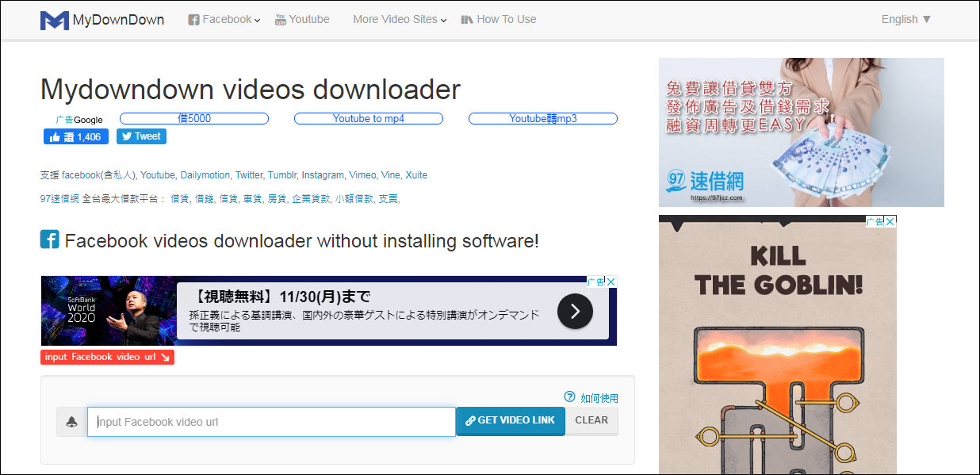The height and width of the screenshot is (475, 980).
Task: Click the 如何使用 help link
Action: point(599,398)
